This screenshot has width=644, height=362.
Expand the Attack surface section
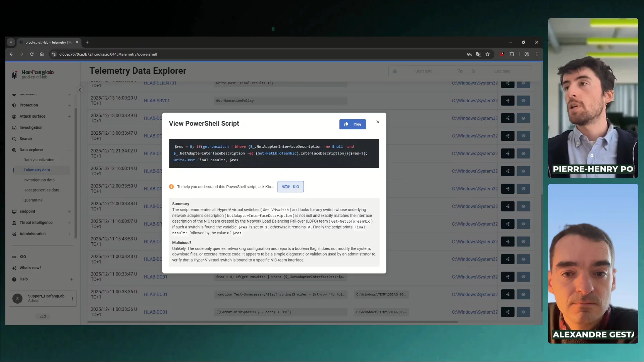tap(69, 116)
